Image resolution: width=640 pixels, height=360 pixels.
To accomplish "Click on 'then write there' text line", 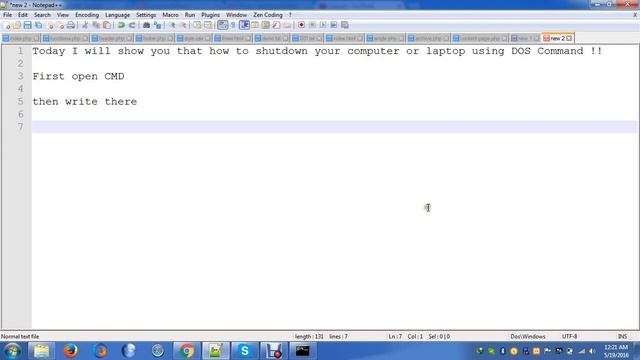I will tap(85, 102).
